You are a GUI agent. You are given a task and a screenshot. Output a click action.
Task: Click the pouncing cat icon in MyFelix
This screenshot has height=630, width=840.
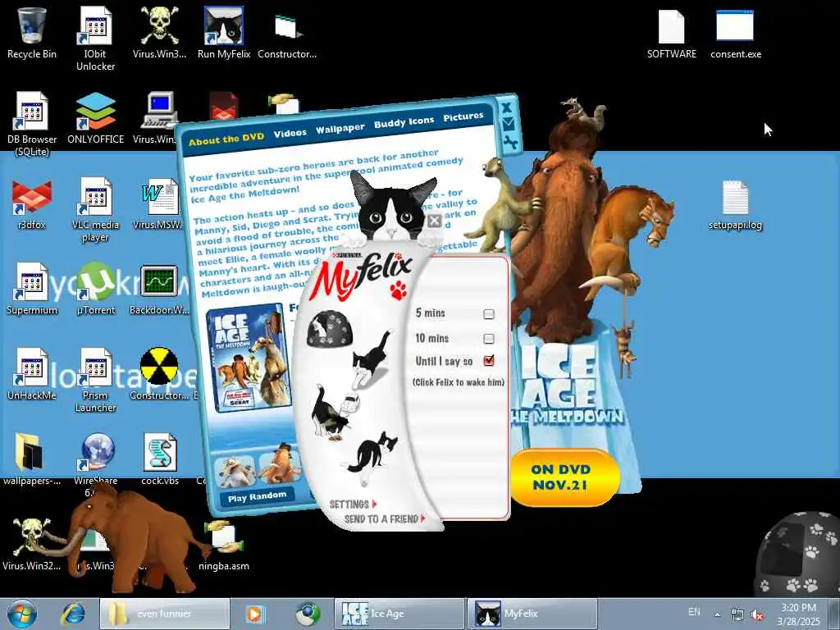[x=370, y=358]
